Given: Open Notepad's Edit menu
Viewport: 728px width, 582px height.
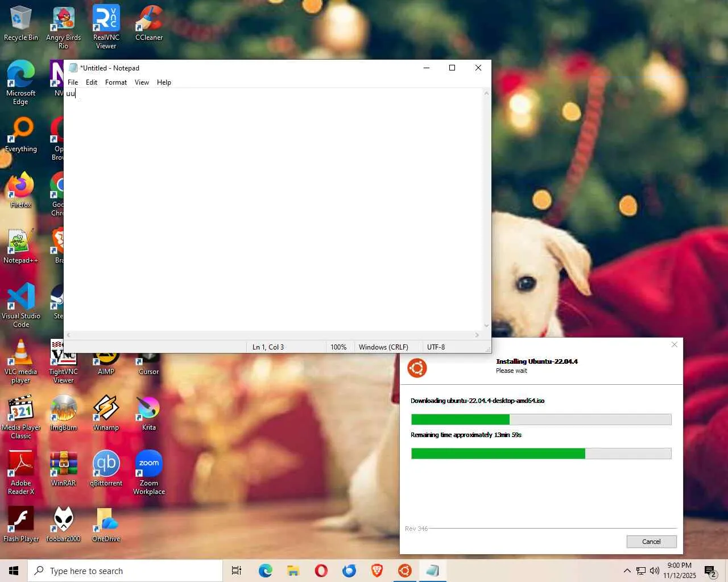Looking at the screenshot, I should click(x=92, y=82).
